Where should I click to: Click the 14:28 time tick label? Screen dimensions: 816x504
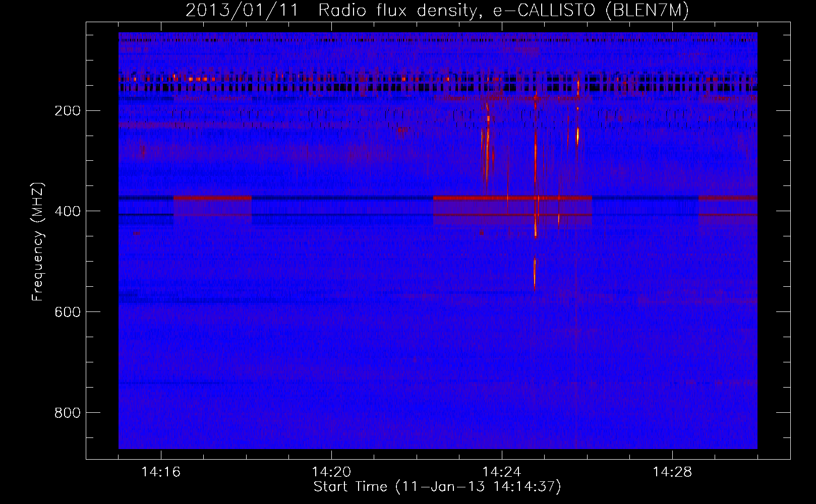pos(672,472)
